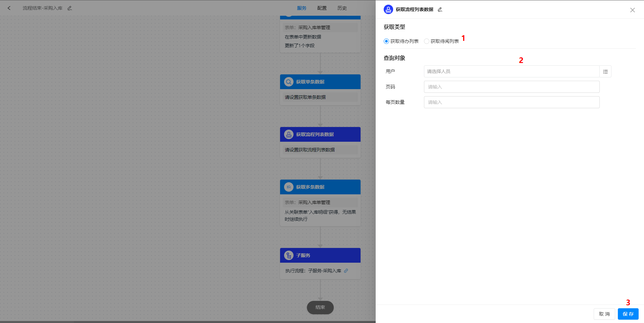Click the icon on the 获取流程列表数据 node
The width and height of the screenshot is (644, 323).
point(289,134)
